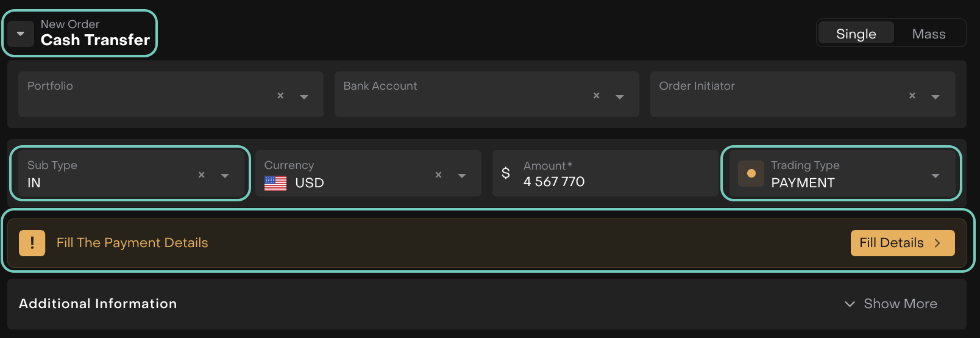Clear the Sub Type value IN
This screenshot has height=338, width=980.
[201, 175]
